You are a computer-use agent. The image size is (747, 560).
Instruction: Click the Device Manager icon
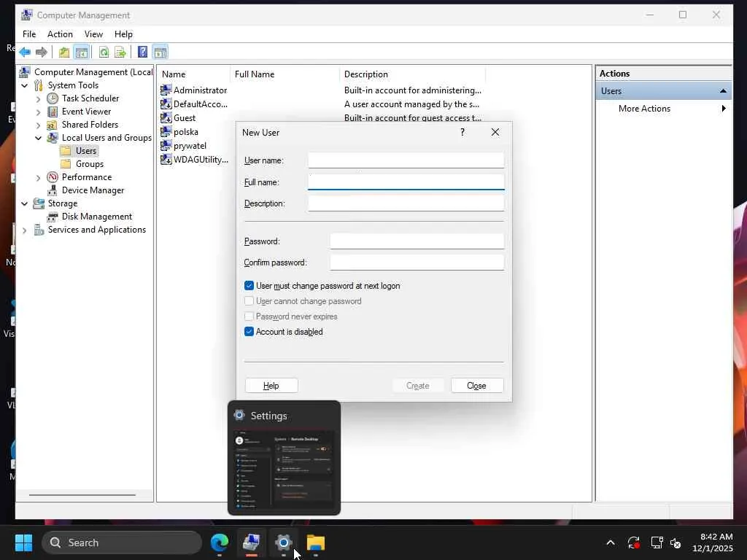[53, 190]
